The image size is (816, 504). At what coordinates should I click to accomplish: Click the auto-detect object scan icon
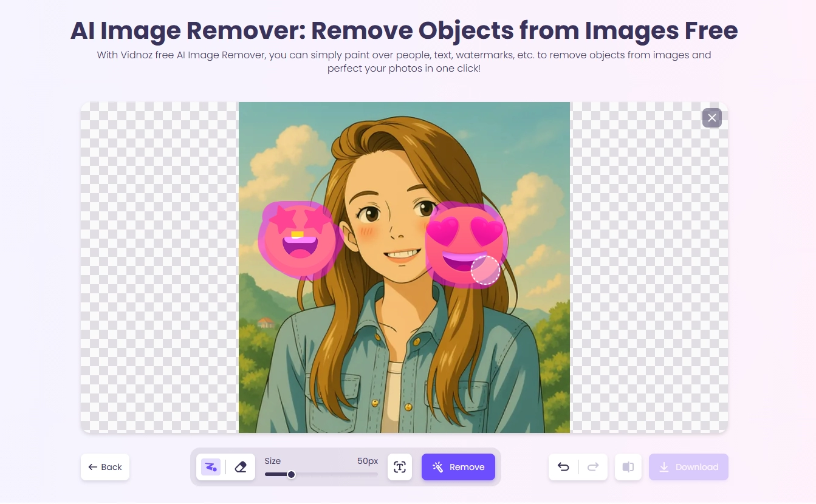(x=400, y=467)
